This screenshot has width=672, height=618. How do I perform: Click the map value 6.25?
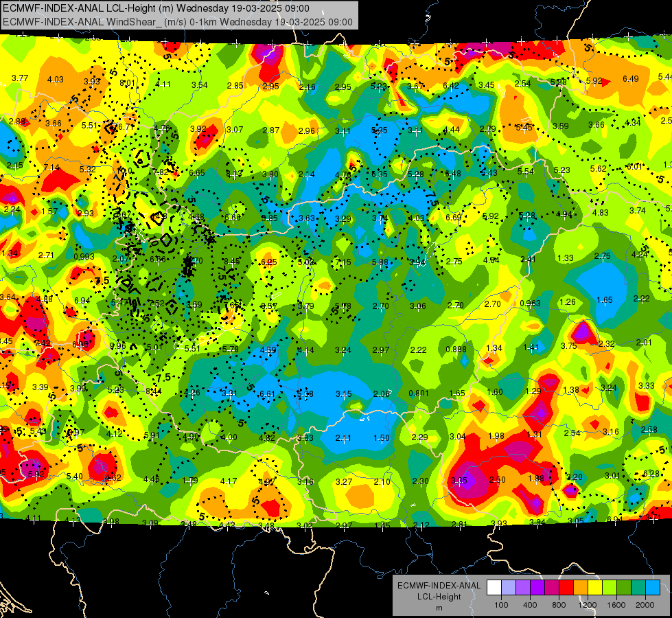tap(269, 262)
